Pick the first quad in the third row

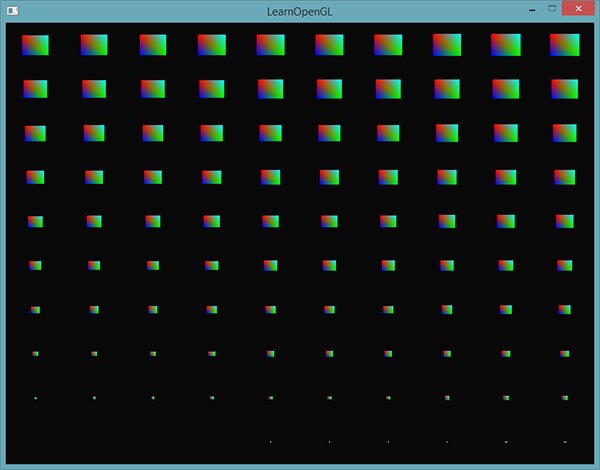pos(35,133)
